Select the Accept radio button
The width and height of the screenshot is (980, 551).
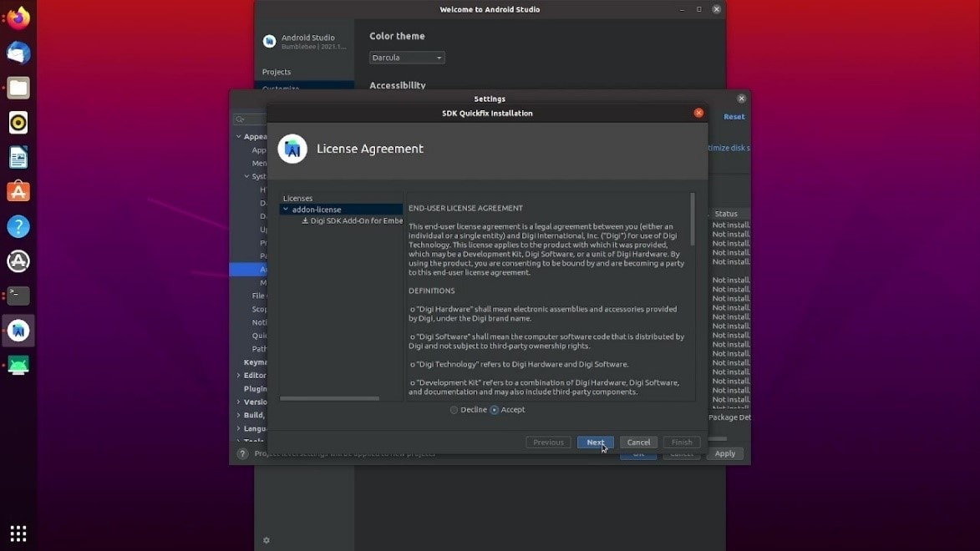pos(495,410)
